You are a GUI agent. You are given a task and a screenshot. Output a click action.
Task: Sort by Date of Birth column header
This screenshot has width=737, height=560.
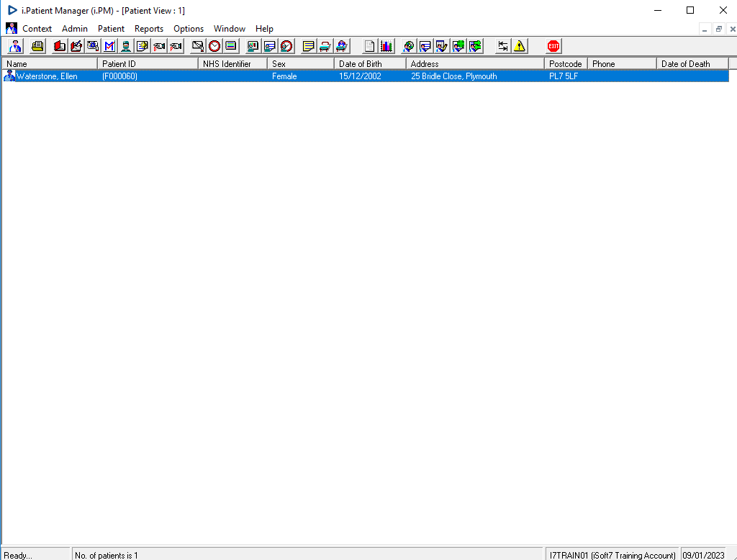370,63
